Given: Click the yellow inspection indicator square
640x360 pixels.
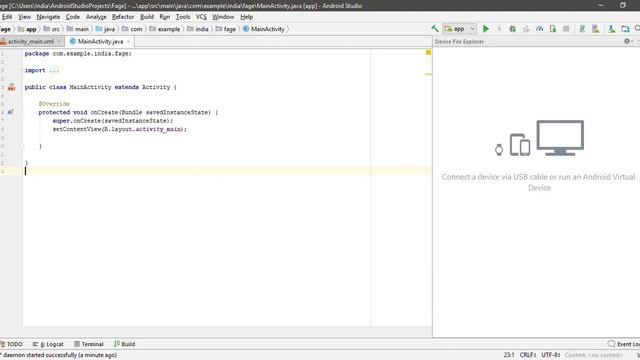Looking at the screenshot, I should pyautogui.click(x=428, y=52).
